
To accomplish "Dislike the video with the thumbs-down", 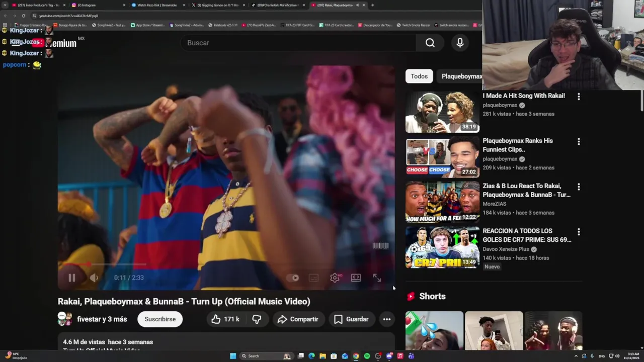I will coord(257,319).
